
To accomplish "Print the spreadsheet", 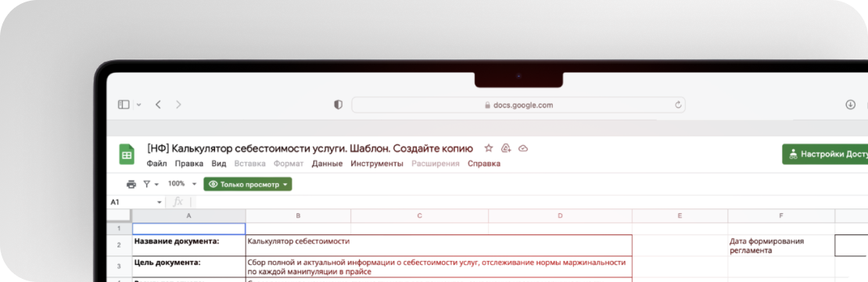I will [x=131, y=184].
